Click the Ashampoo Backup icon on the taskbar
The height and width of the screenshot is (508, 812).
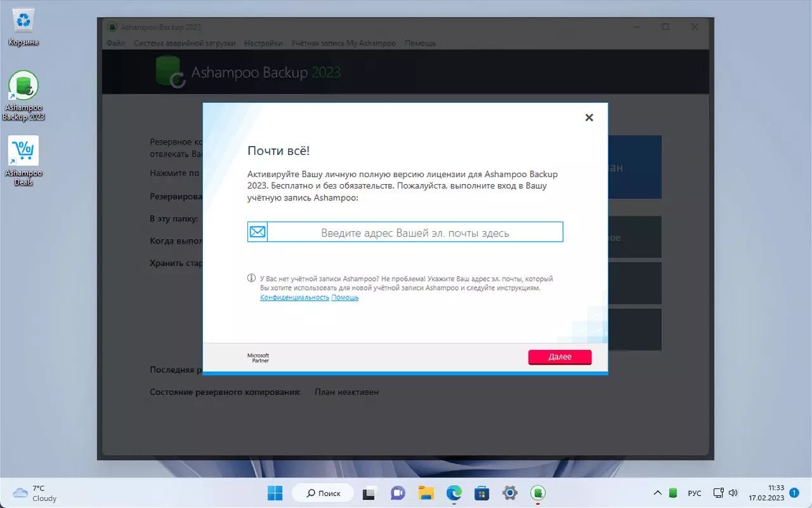click(x=538, y=493)
